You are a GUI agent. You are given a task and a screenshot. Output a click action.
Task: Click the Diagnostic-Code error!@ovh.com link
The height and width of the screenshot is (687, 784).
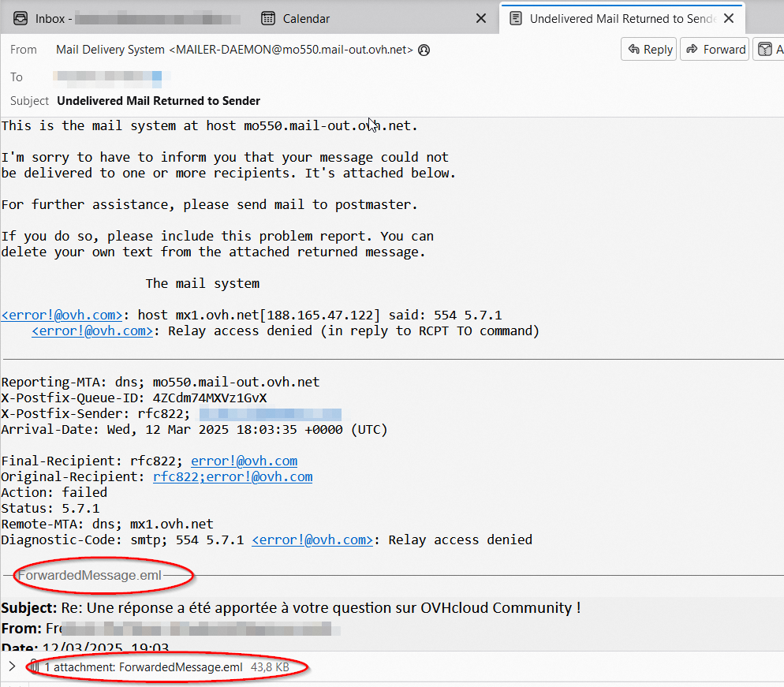(x=312, y=540)
